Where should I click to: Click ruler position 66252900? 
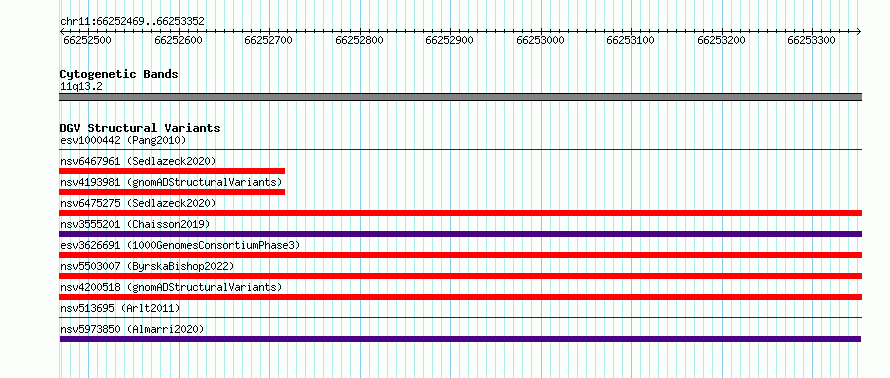point(450,40)
